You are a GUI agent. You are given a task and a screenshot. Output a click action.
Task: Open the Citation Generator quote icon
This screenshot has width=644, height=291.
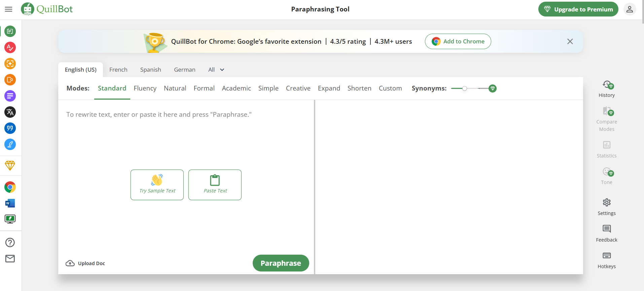(x=10, y=128)
